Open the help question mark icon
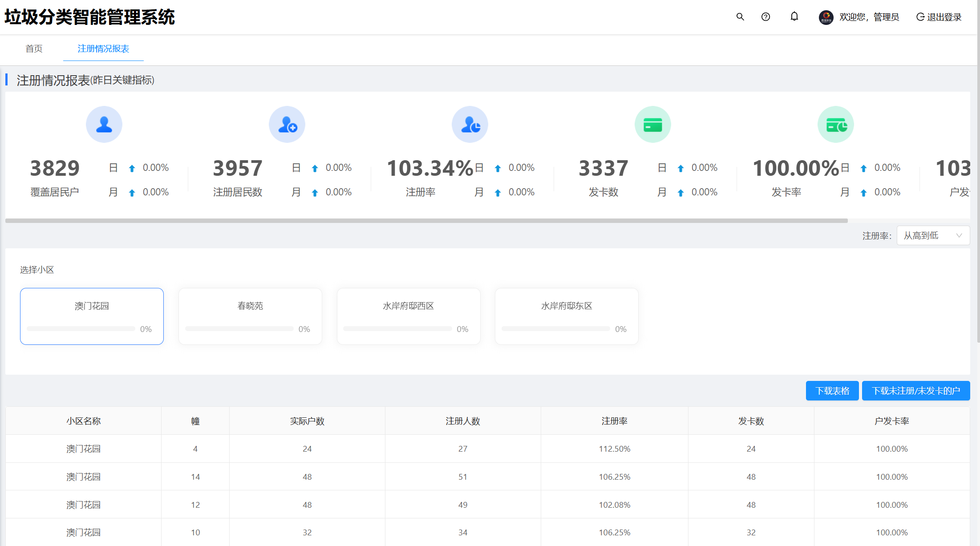 tap(765, 17)
